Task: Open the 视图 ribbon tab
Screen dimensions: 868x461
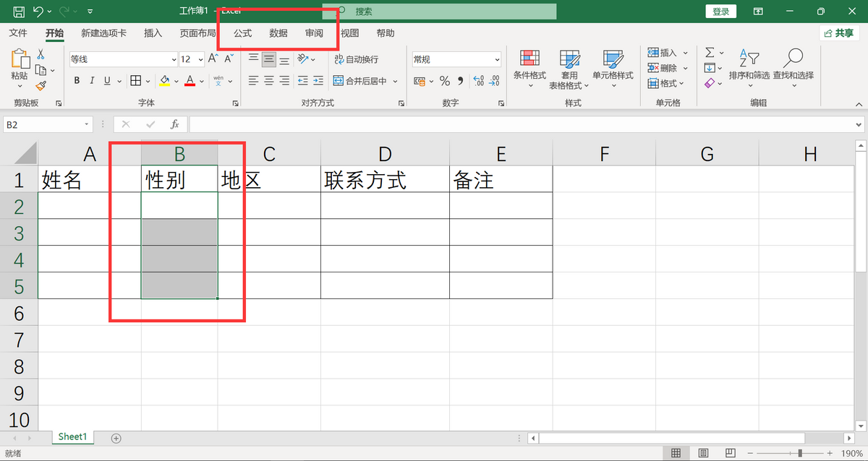Action: (x=350, y=33)
